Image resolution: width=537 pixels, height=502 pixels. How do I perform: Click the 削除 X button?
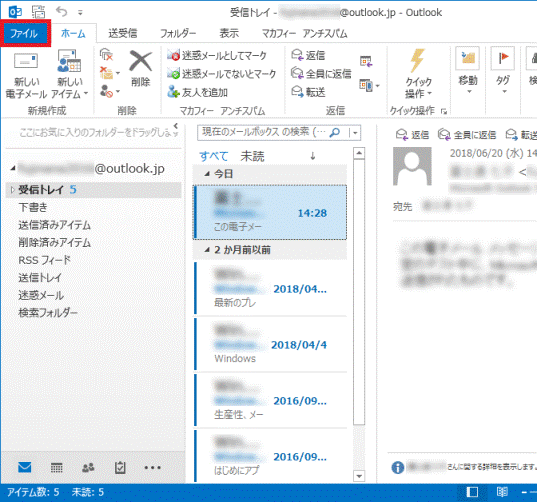pyautogui.click(x=140, y=68)
